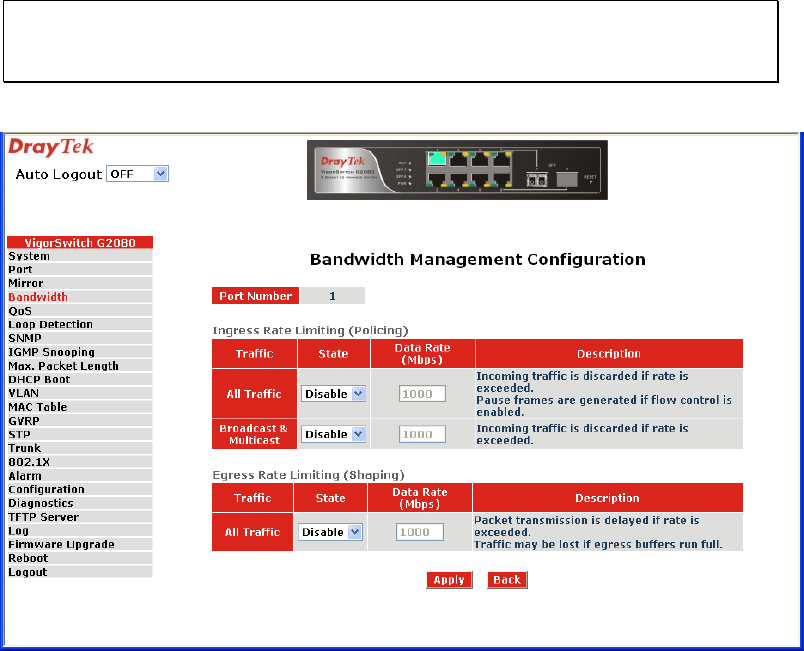Image resolution: width=804 pixels, height=651 pixels.
Task: Open the Alarm menu
Action: click(x=79, y=476)
